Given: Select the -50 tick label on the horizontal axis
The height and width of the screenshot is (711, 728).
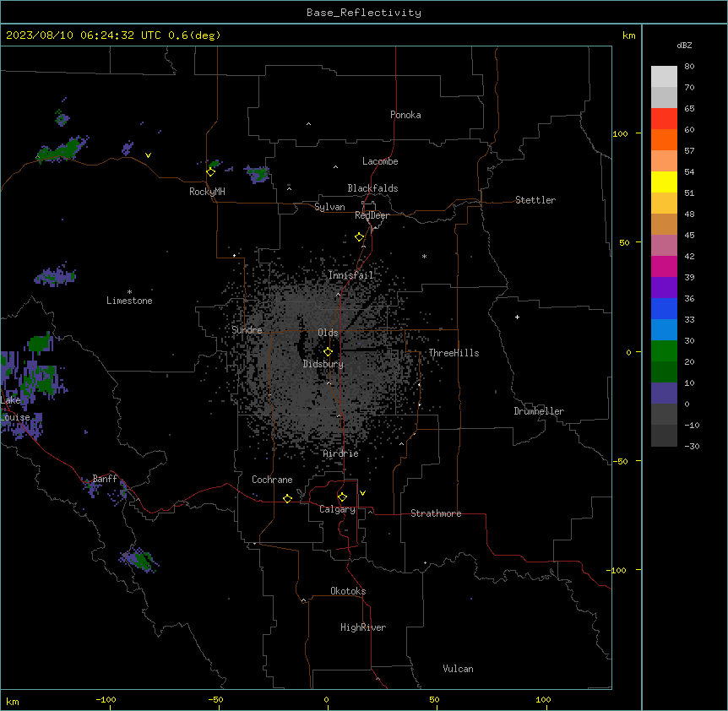Looking at the screenshot, I should [216, 699].
